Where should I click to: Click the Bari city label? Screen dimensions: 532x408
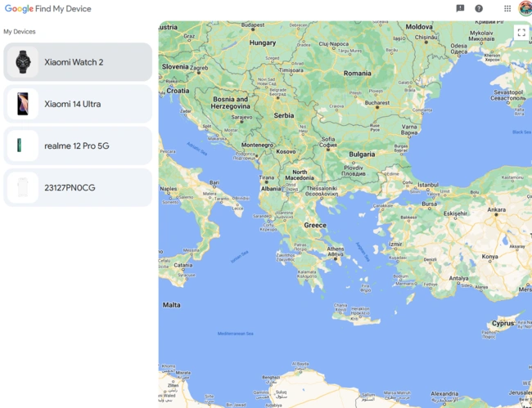coord(214,182)
